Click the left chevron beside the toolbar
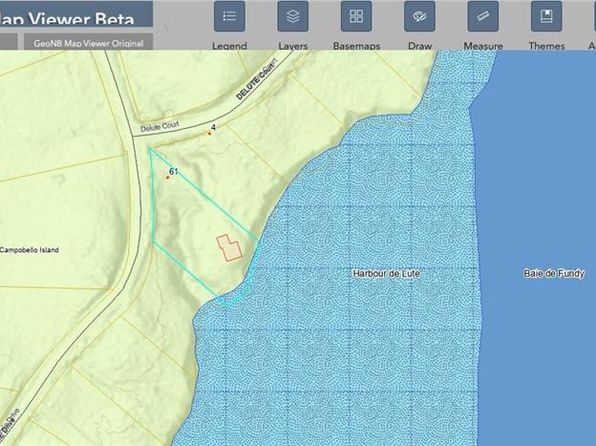The height and width of the screenshot is (446, 596). 166,26
